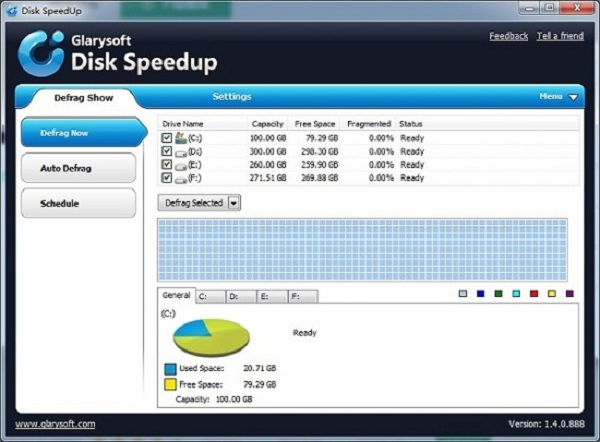Viewport: 600px width, 442px height.
Task: Click the yellow legend swatch above the panel
Action: [x=552, y=294]
